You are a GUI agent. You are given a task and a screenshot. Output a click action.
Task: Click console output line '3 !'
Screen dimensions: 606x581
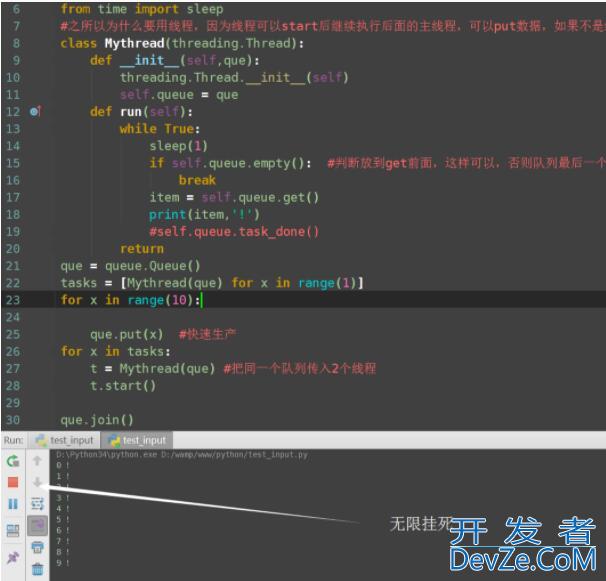[x=63, y=498]
